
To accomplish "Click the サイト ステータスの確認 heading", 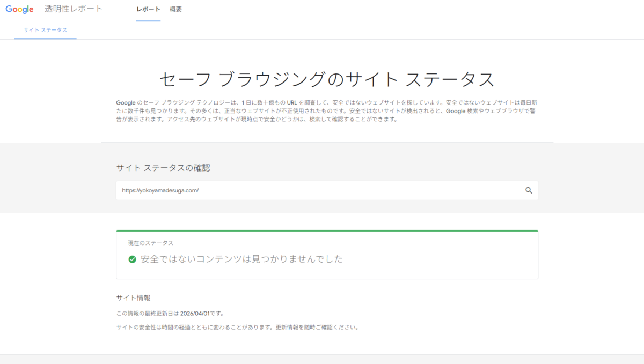I will tap(164, 168).
